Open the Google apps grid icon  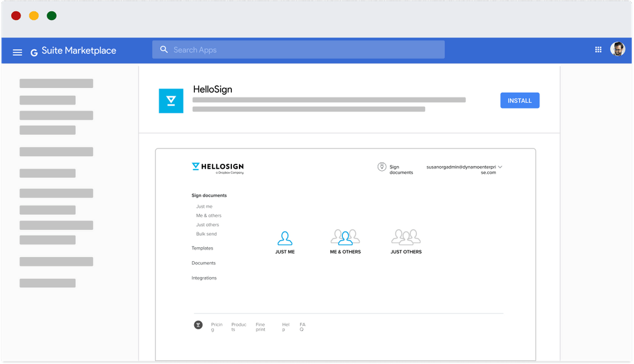coord(598,49)
